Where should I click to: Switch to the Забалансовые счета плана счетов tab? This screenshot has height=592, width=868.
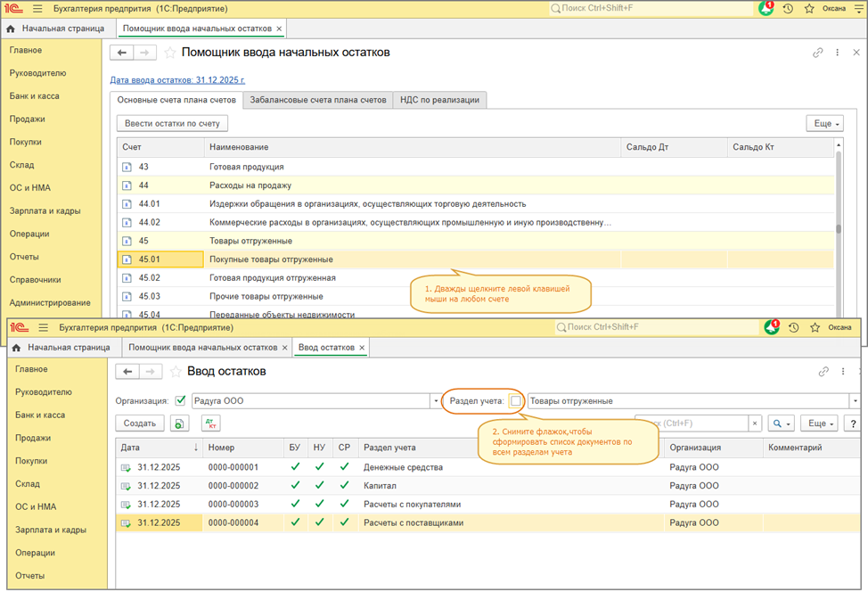tap(317, 100)
